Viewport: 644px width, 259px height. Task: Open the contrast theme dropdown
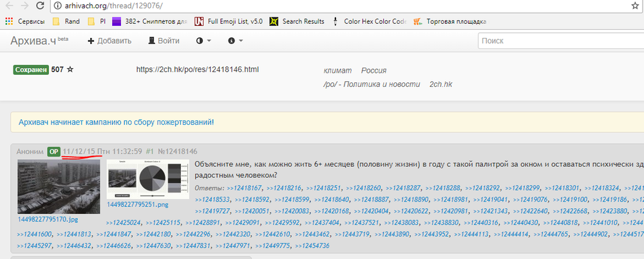click(204, 41)
